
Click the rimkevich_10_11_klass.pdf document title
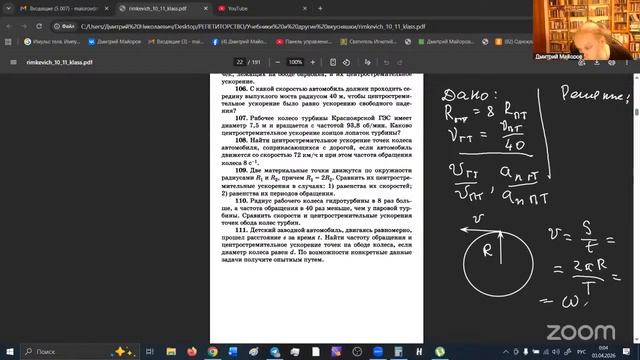click(59, 62)
